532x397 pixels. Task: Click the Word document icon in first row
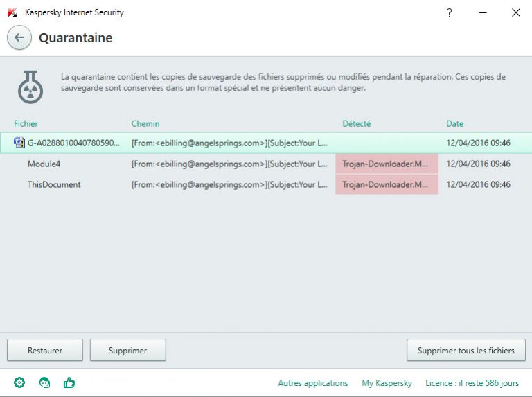click(x=19, y=143)
